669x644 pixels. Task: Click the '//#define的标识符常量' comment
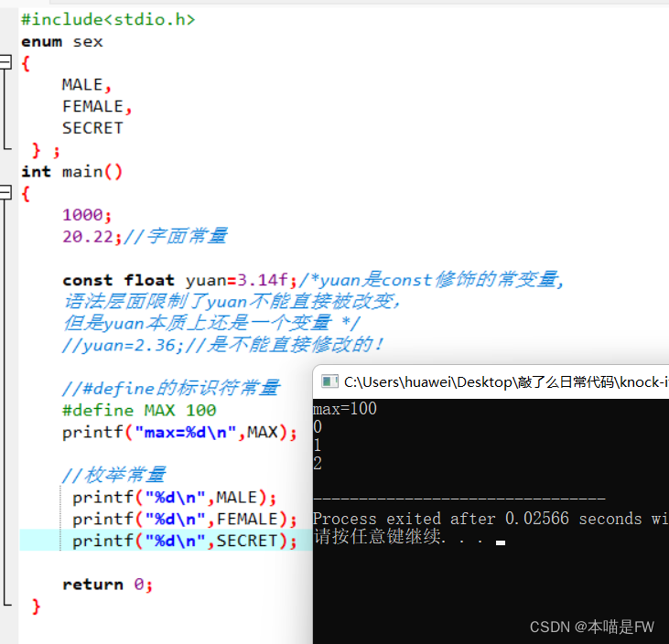[171, 388]
